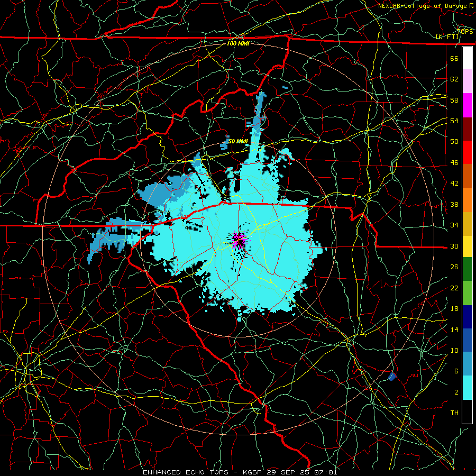Screen dimensions: 476x476
Task: Click the ENHANCED ECHO TOPS product title
Action: tap(186, 472)
